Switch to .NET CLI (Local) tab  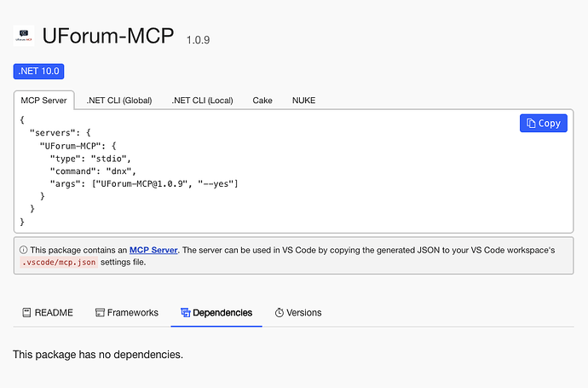[x=202, y=101]
